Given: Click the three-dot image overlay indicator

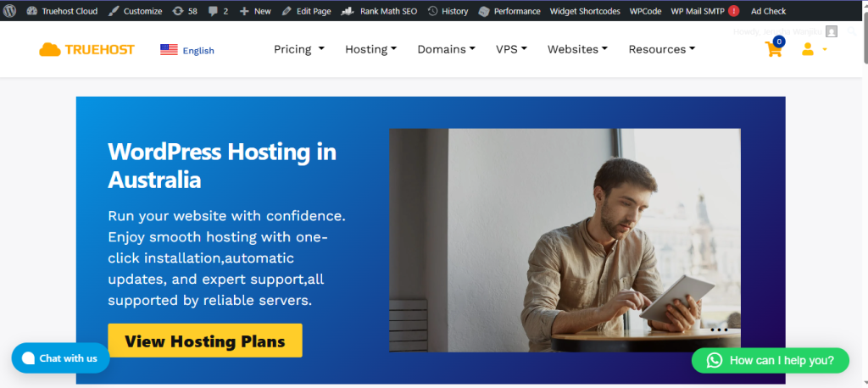Looking at the screenshot, I should pos(719,330).
